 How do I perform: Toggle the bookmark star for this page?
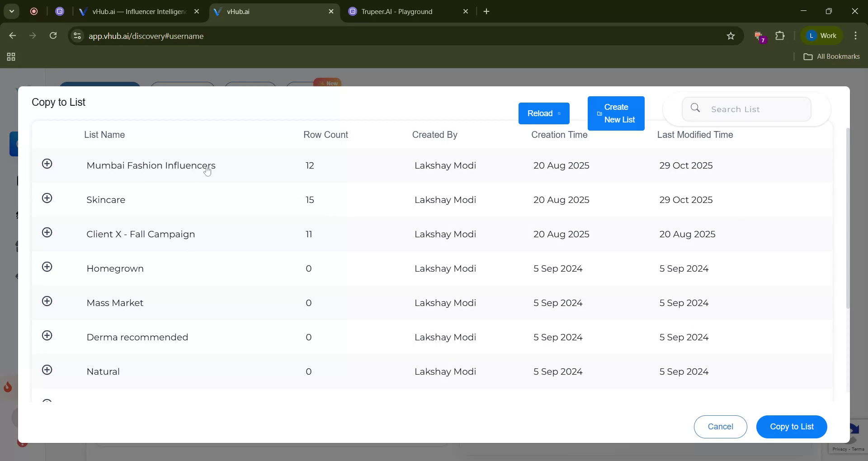tap(731, 36)
